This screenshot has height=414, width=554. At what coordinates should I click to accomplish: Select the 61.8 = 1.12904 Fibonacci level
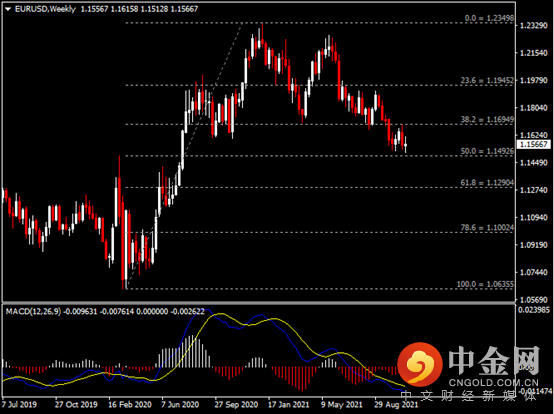coord(487,183)
